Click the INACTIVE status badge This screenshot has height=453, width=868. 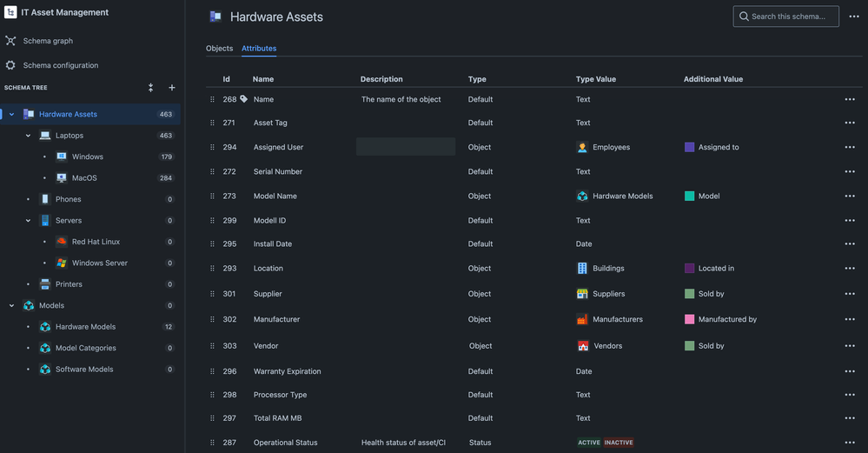pos(619,443)
